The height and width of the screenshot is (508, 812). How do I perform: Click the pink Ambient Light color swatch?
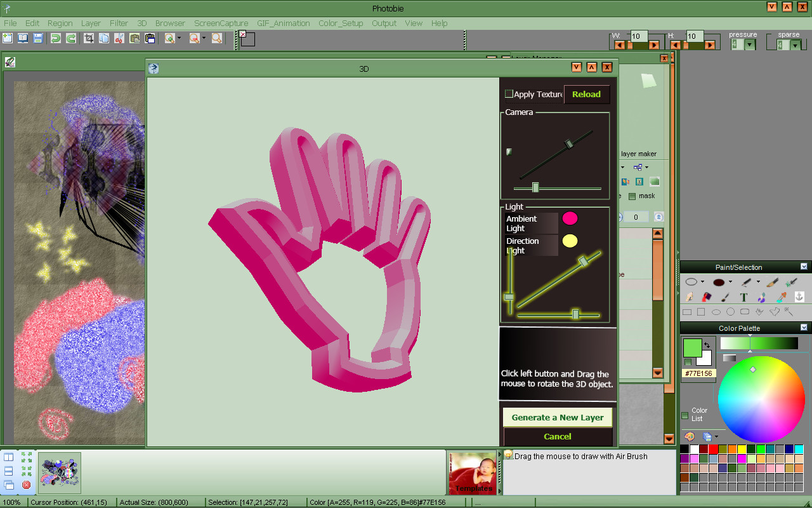coord(570,218)
